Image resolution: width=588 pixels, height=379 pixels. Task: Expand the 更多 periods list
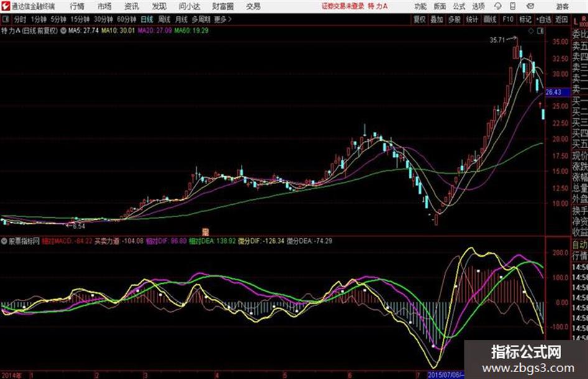223,19
